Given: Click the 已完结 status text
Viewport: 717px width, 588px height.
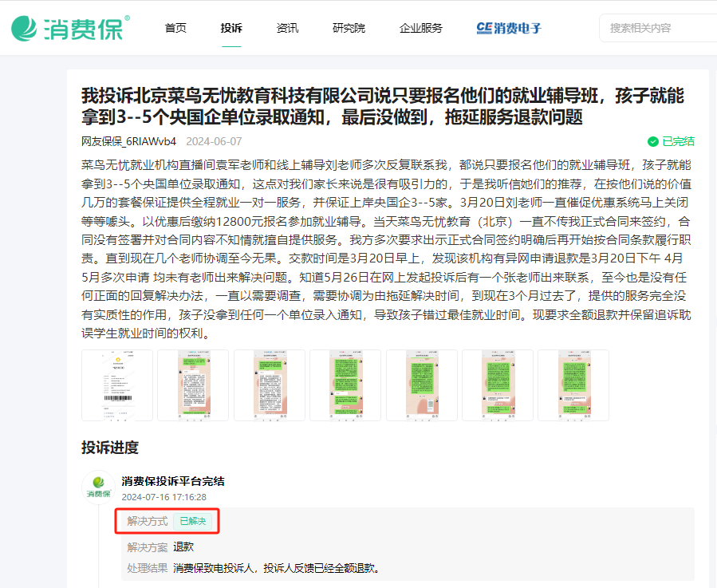Looking at the screenshot, I should (x=678, y=141).
